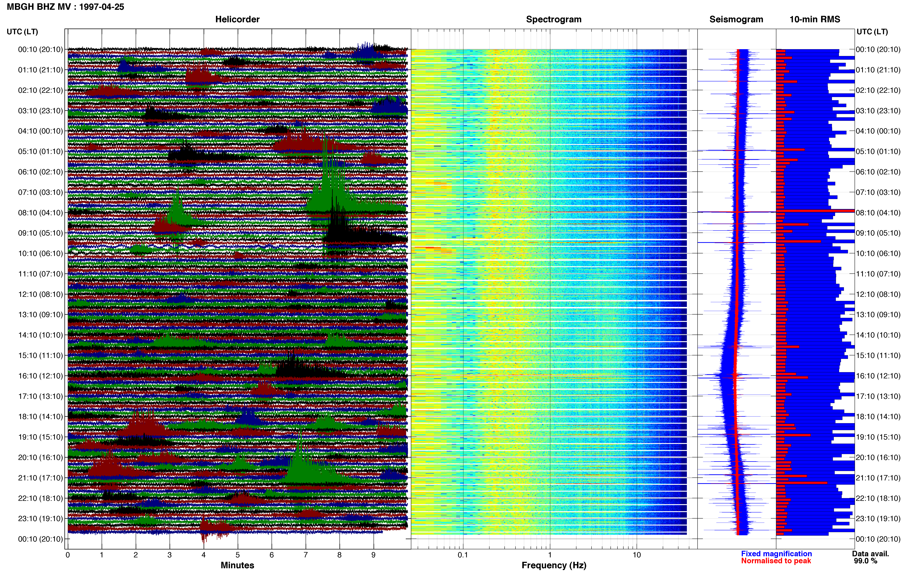Click the title 'MBGH BHZ MV : 1997-04-25'
This screenshot has height=578, width=924.
(x=65, y=7)
